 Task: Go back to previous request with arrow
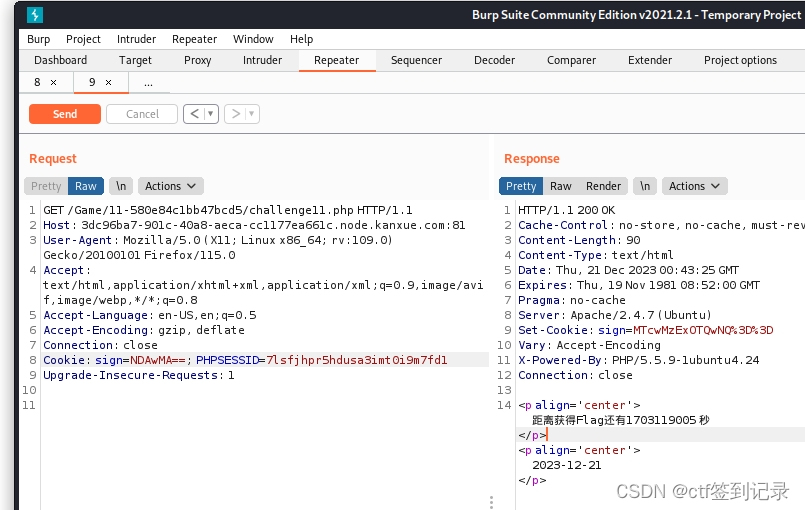coord(195,114)
